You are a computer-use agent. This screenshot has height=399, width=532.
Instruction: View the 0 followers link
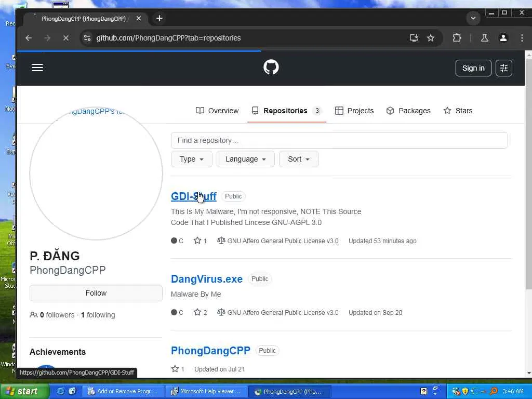(x=57, y=315)
